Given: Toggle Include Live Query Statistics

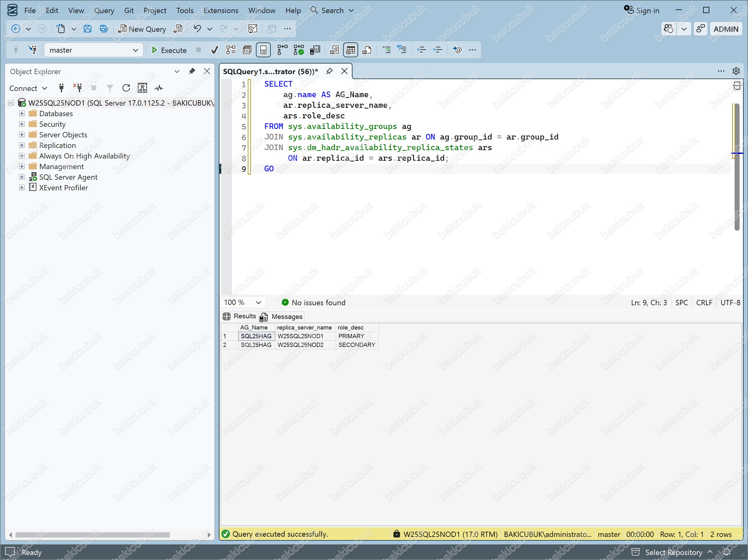Looking at the screenshot, I should coord(299,50).
